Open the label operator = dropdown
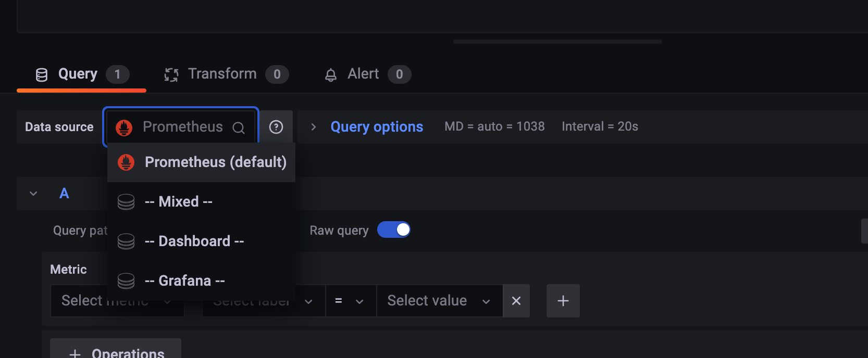The width and height of the screenshot is (868, 358). (x=351, y=301)
